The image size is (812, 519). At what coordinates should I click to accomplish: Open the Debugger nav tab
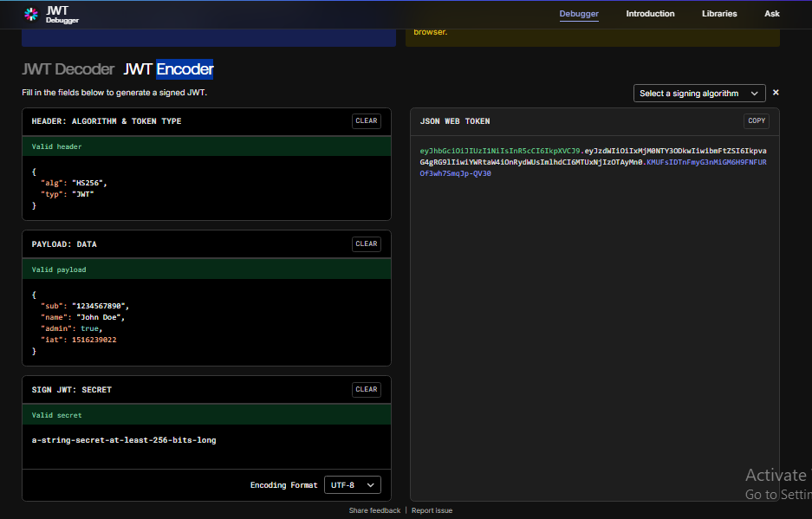(x=578, y=14)
